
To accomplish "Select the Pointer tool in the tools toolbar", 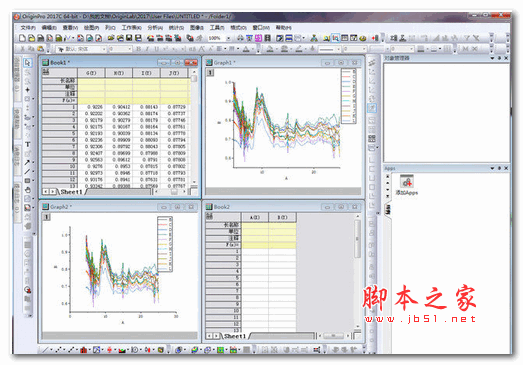I will point(28,63).
